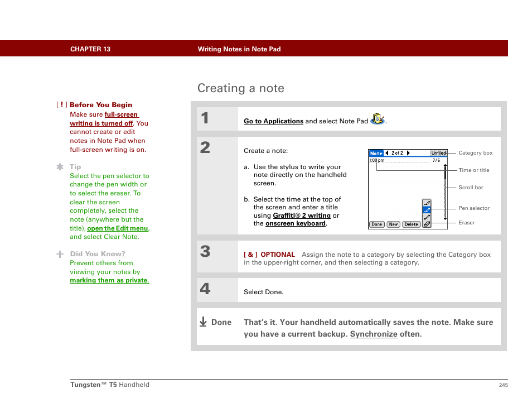The width and height of the screenshot is (532, 412).
Task: Click the 'Pen selector' callout label
Action: point(474,208)
